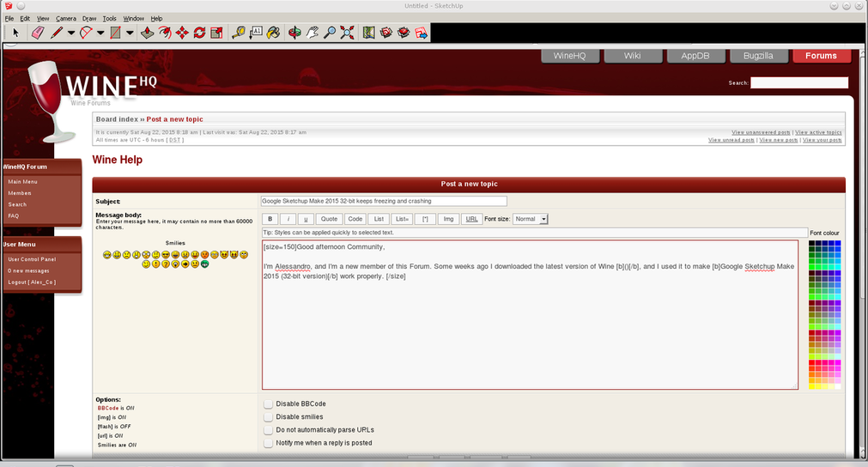Open the 3D Warehouse icon
Image resolution: width=868 pixels, height=467 pixels.
[x=386, y=33]
